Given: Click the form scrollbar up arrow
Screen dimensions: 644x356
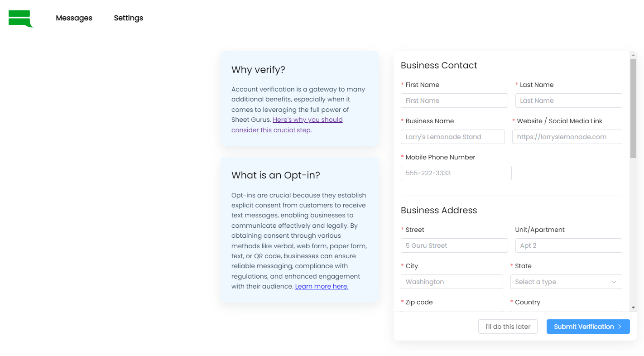Looking at the screenshot, I should (x=633, y=55).
